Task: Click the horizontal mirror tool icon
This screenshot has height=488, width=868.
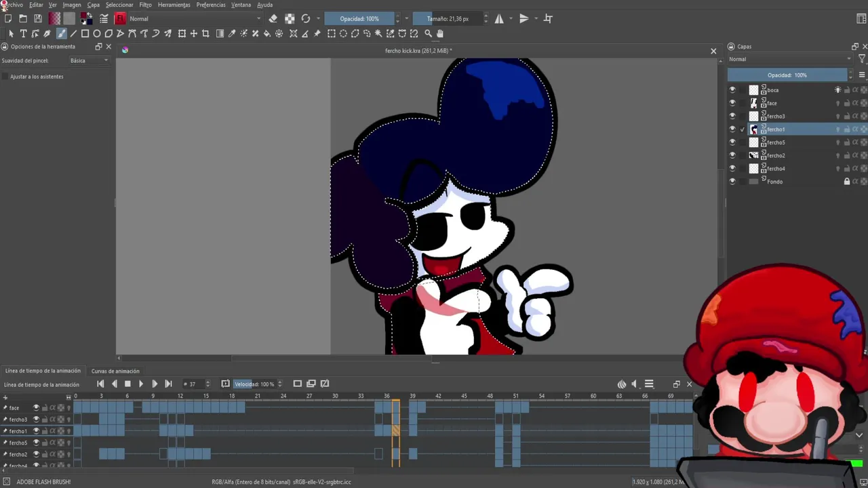Action: 499,18
